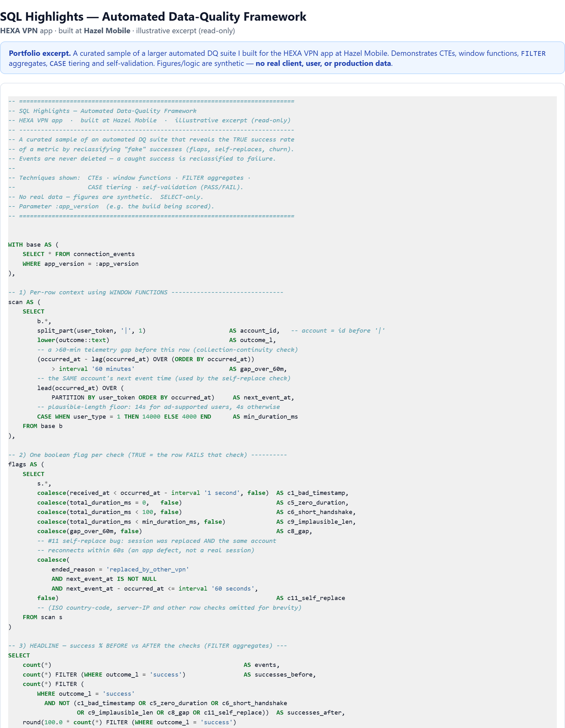The width and height of the screenshot is (565, 728).
Task: Click the 'AS gap_over_60m,' alias
Action: (258, 369)
